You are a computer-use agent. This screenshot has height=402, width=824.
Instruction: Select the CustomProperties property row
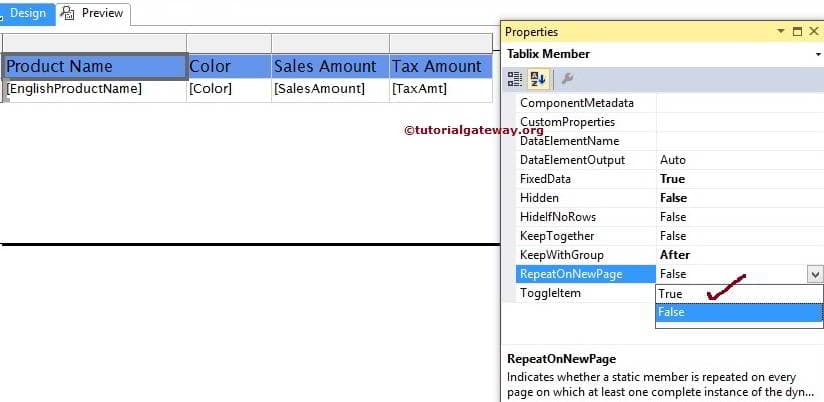pyautogui.click(x=670, y=122)
